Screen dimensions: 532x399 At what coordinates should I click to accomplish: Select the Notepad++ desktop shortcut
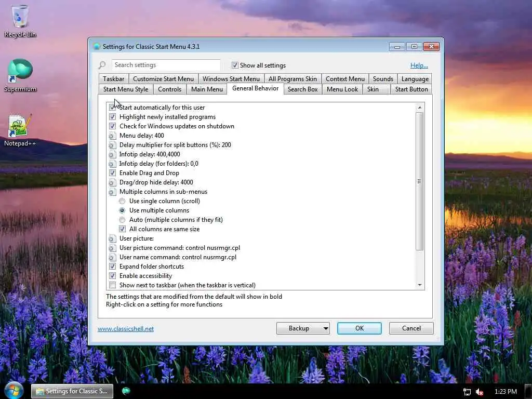click(20, 130)
